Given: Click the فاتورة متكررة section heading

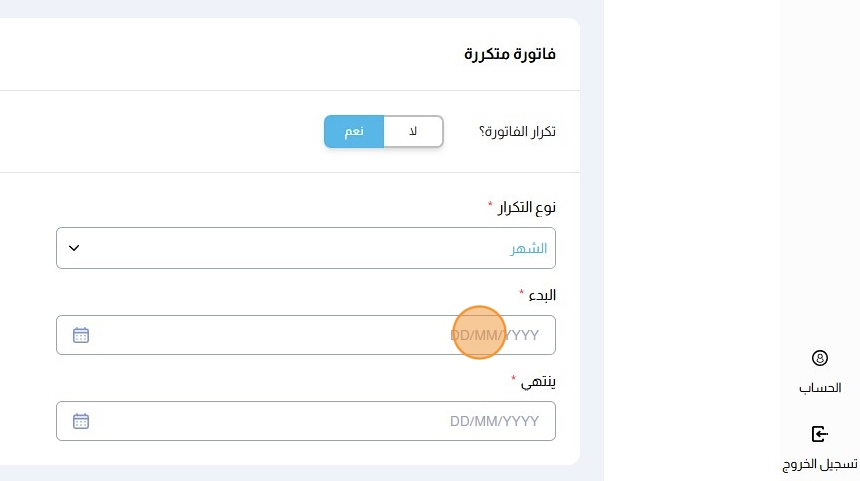Looking at the screenshot, I should coord(510,54).
